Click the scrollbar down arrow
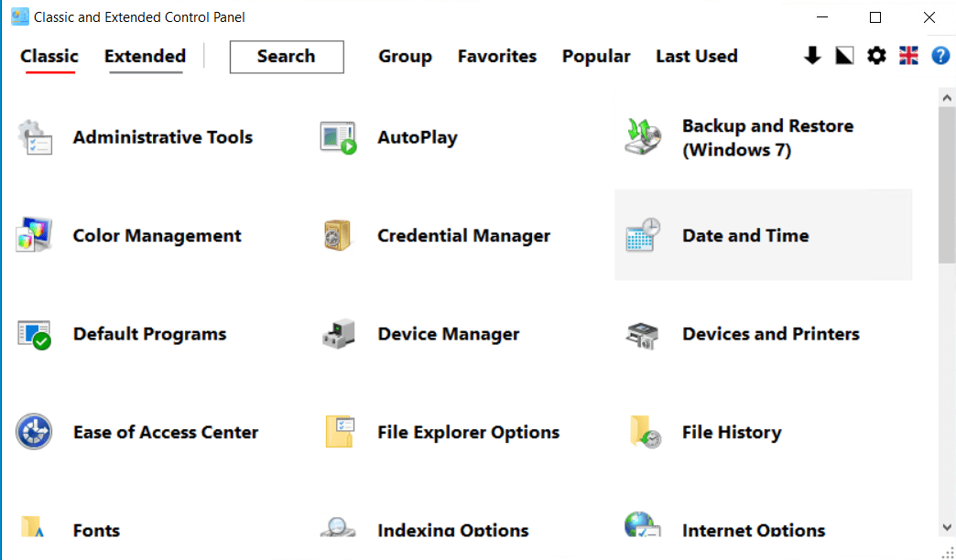Viewport: 956px width, 560px height. coord(947,527)
